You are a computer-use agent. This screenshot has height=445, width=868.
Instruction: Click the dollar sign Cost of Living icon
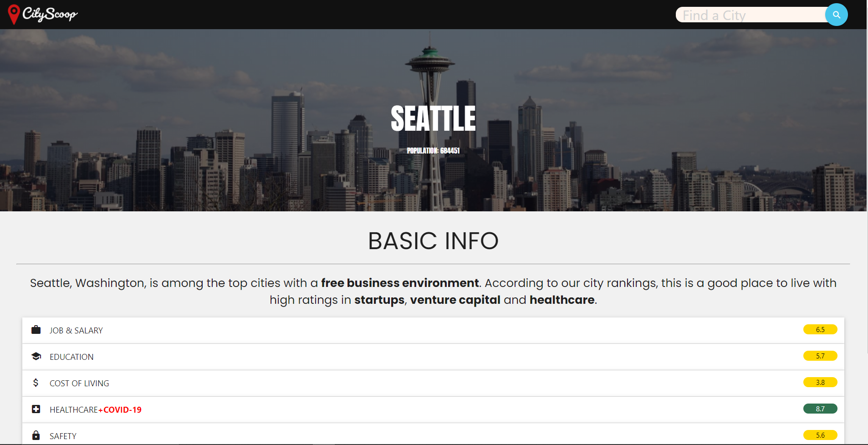[36, 383]
